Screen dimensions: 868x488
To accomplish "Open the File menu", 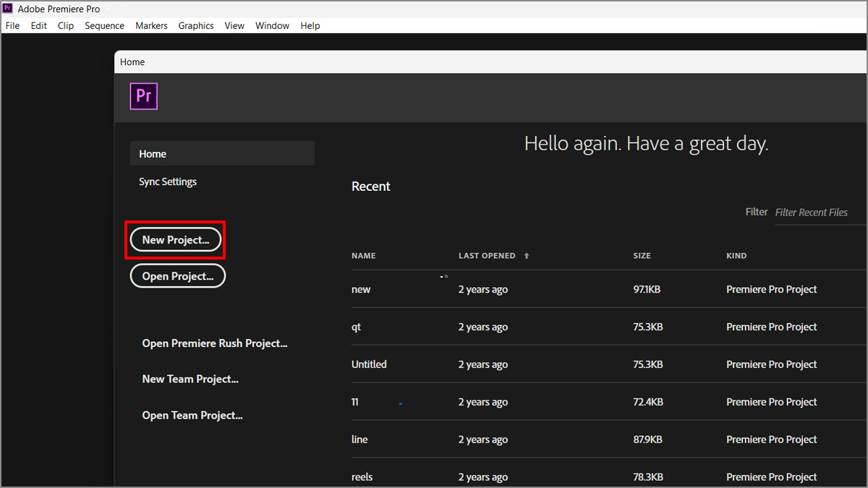I will point(12,25).
